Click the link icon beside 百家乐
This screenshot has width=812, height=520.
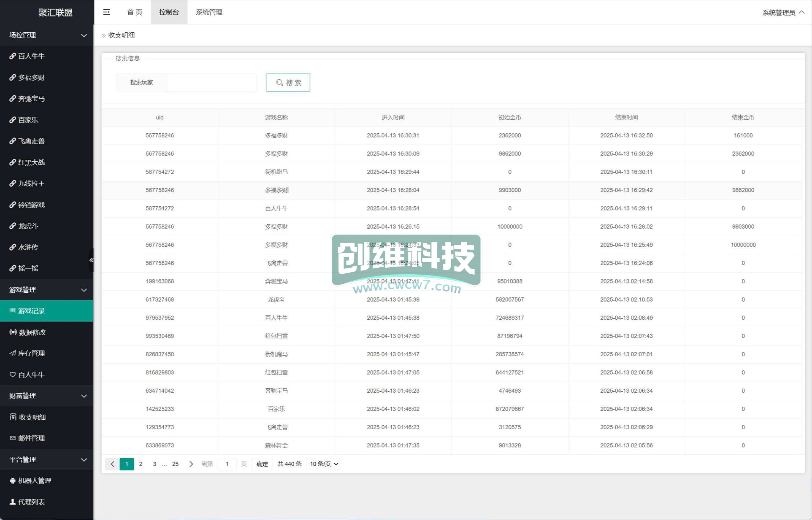[x=12, y=120]
